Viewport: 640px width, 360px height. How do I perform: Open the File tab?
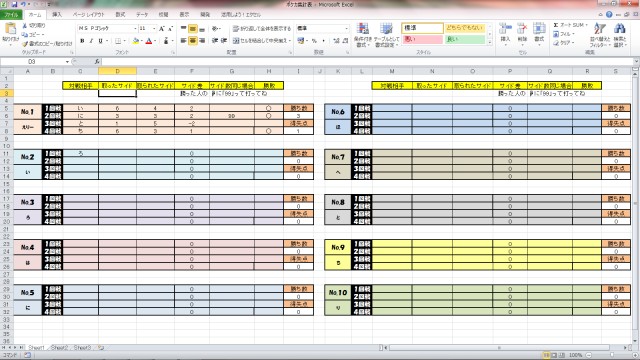pos(11,15)
